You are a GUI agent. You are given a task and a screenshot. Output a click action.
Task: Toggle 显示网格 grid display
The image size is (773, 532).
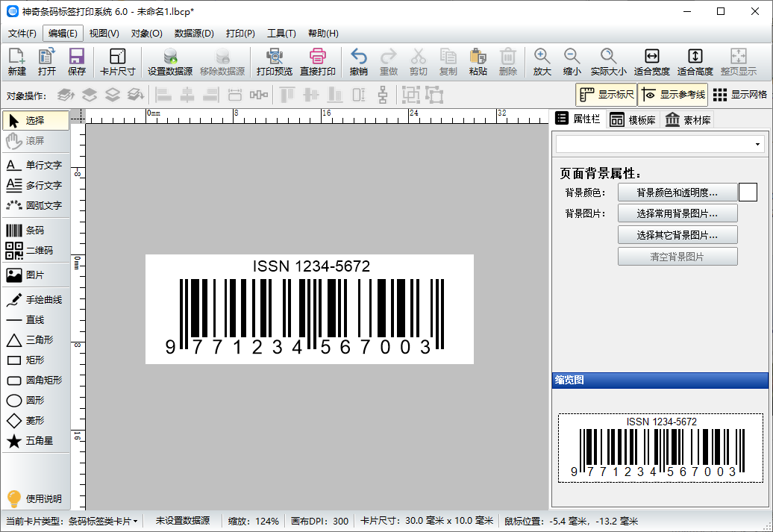click(x=740, y=95)
